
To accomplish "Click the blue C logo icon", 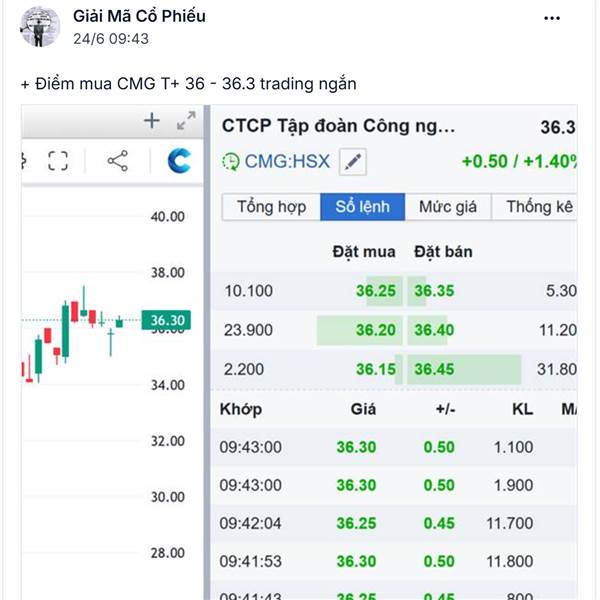I will [179, 161].
